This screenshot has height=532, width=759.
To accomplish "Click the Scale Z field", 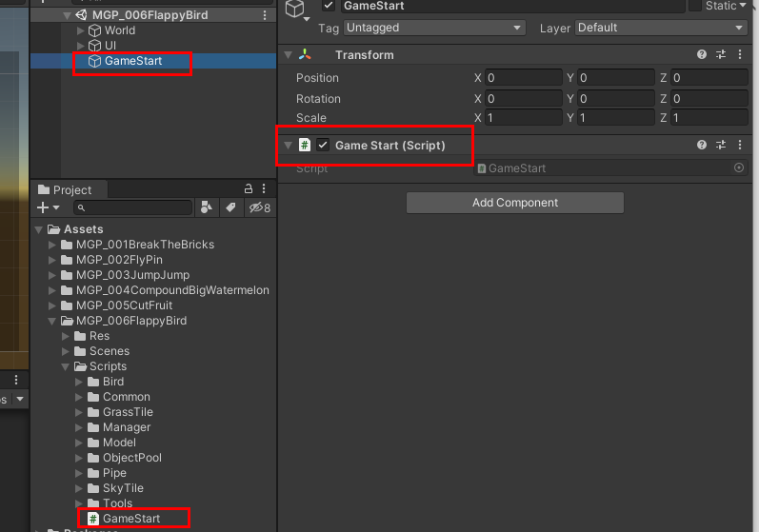I will click(x=709, y=117).
